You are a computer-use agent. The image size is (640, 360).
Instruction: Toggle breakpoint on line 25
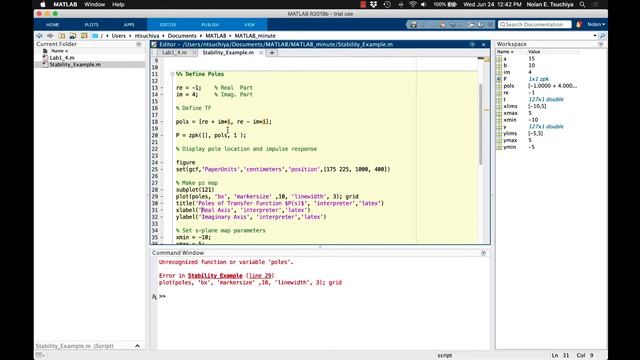coord(162,169)
